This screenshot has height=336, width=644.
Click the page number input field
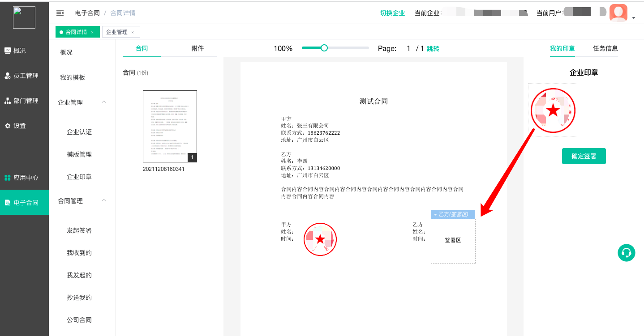point(408,48)
